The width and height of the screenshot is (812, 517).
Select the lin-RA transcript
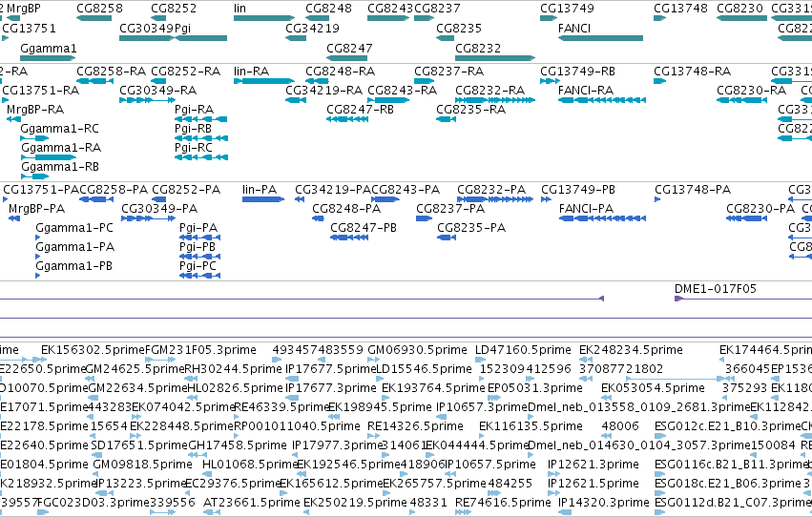point(264,81)
